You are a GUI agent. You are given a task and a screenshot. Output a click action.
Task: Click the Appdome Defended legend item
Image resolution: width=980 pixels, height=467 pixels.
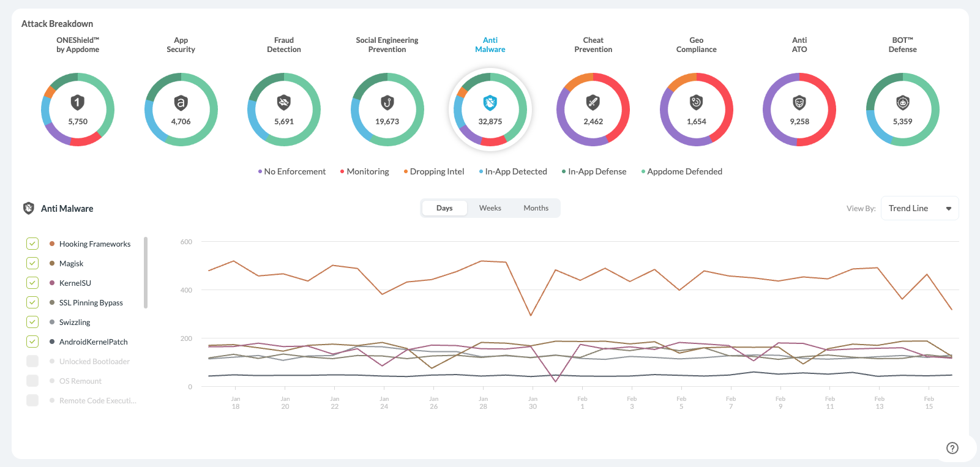click(x=684, y=171)
